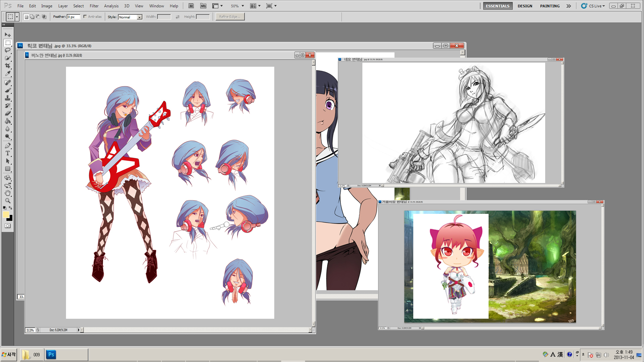Click the Refine Edge button

pyautogui.click(x=230, y=16)
